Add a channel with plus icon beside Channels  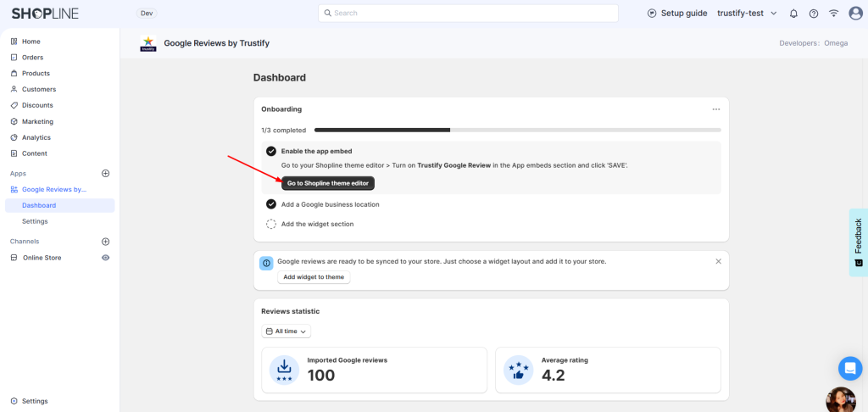[x=106, y=242]
